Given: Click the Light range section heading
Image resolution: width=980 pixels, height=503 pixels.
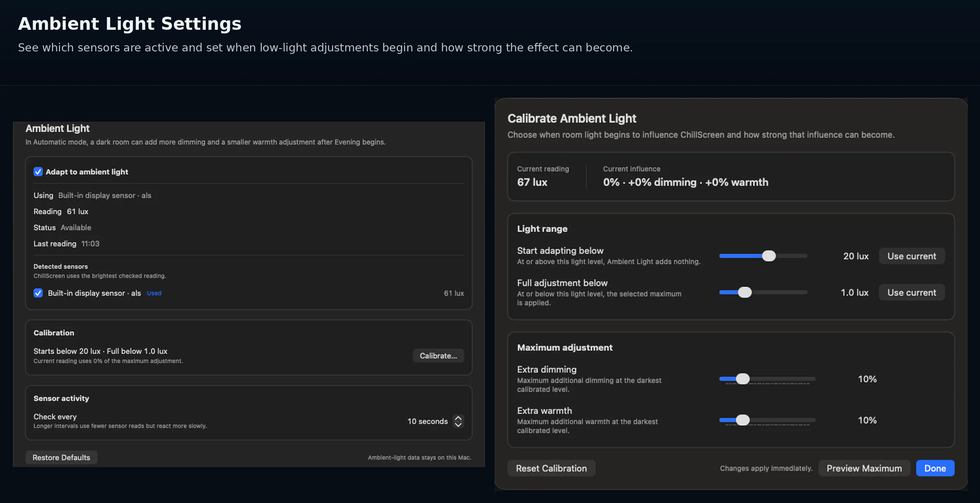Looking at the screenshot, I should (542, 229).
